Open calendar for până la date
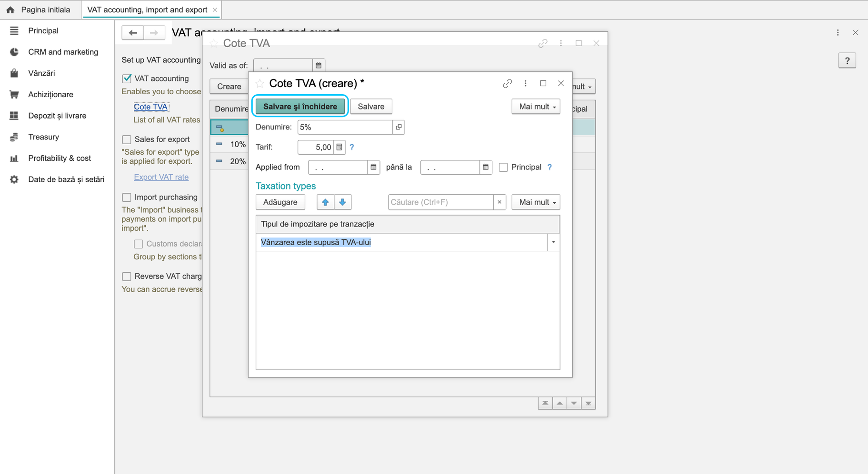This screenshot has height=474, width=868. tap(485, 167)
